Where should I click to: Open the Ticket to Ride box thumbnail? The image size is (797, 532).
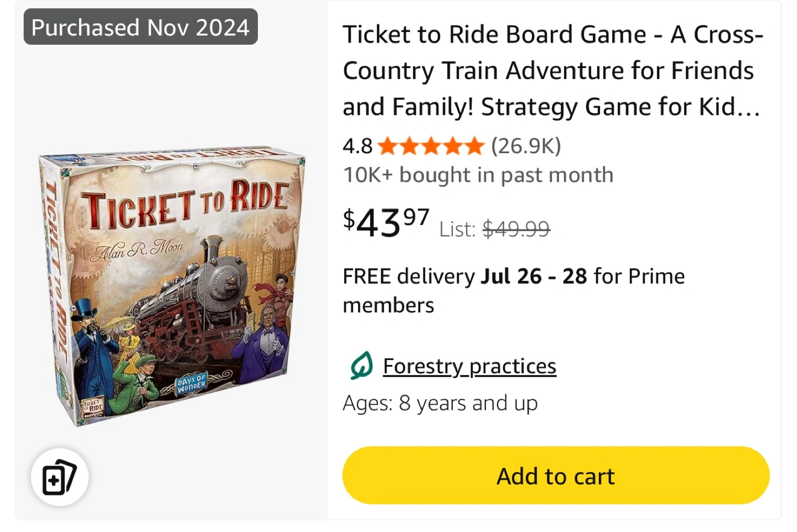[x=172, y=286]
